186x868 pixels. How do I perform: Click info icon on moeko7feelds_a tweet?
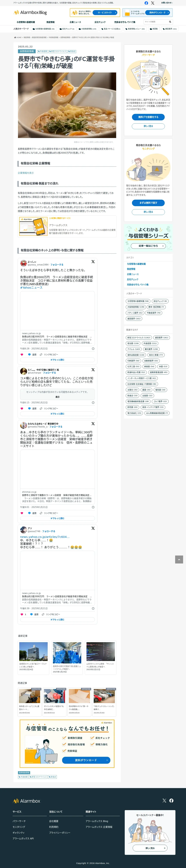(x=93, y=507)
